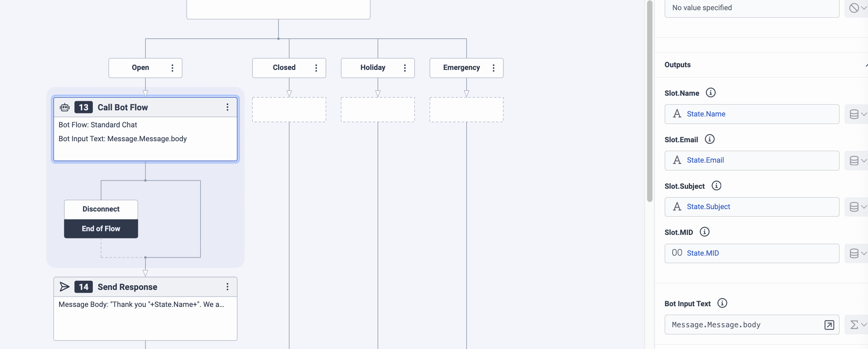The height and width of the screenshot is (349, 868).
Task: Click the State.Subject variable field
Action: [751, 207]
